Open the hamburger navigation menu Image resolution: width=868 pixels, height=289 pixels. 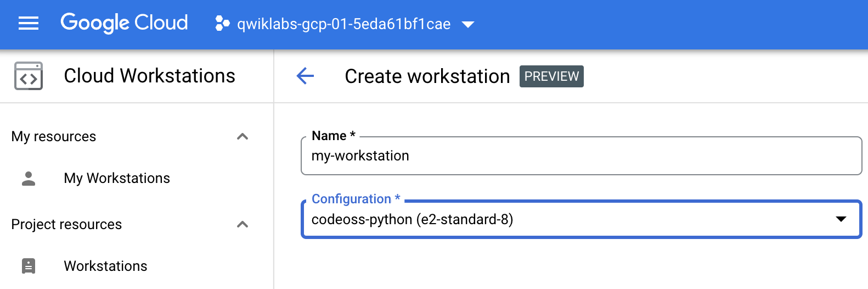pos(29,23)
